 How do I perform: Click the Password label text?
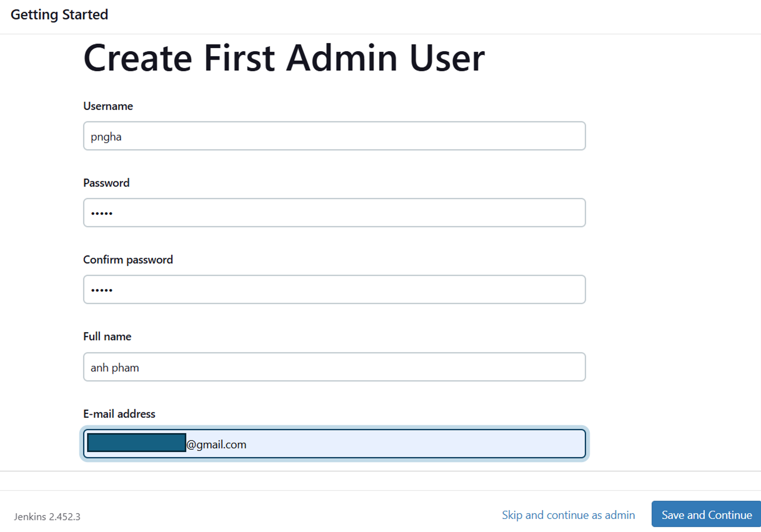pos(106,183)
